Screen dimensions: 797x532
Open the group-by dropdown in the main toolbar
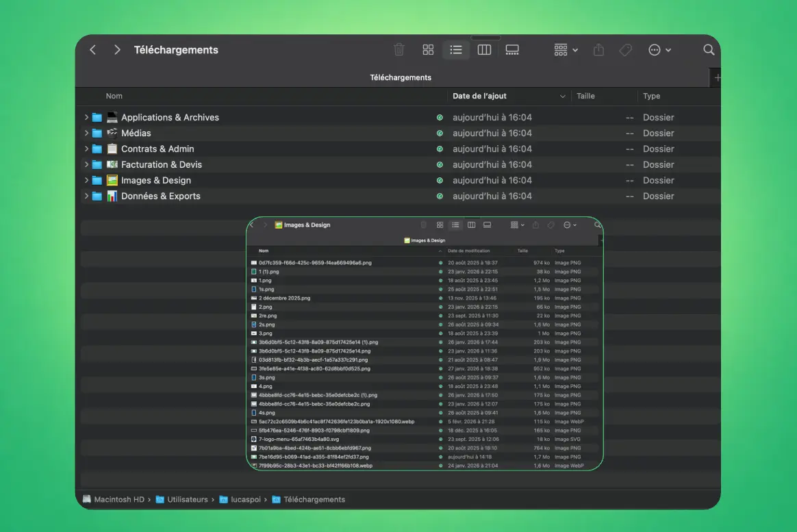pos(566,50)
